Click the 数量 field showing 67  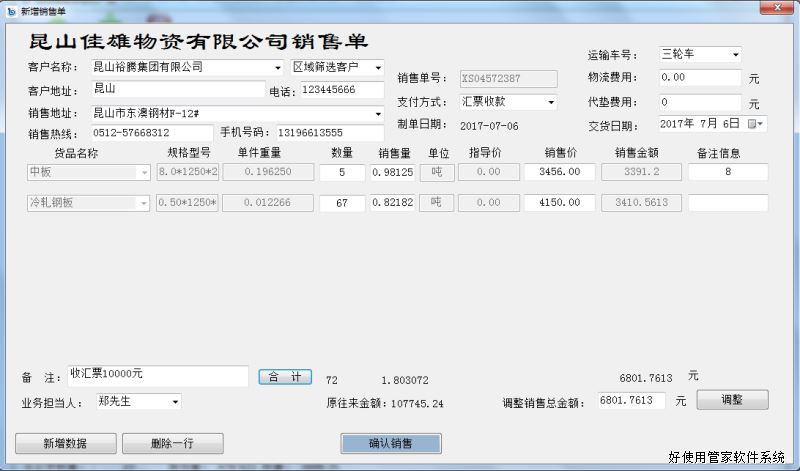click(343, 203)
